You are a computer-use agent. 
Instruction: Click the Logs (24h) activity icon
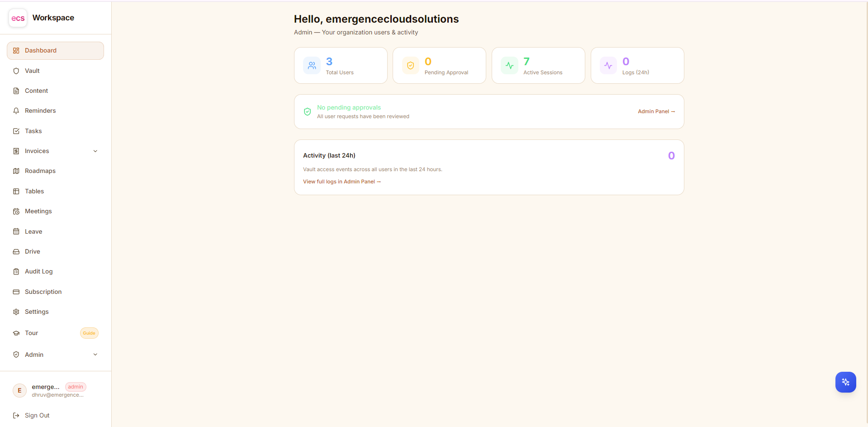[608, 66]
